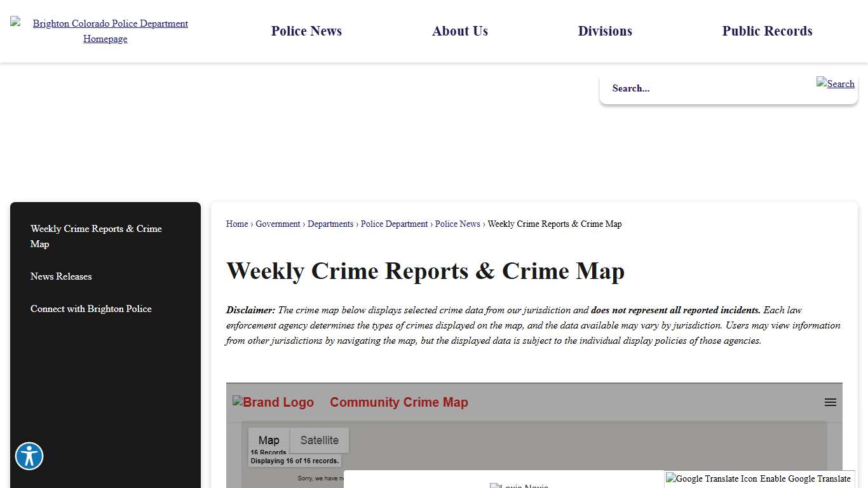Open the Public Records navigation menu
The height and width of the screenshot is (488, 868).
(767, 30)
